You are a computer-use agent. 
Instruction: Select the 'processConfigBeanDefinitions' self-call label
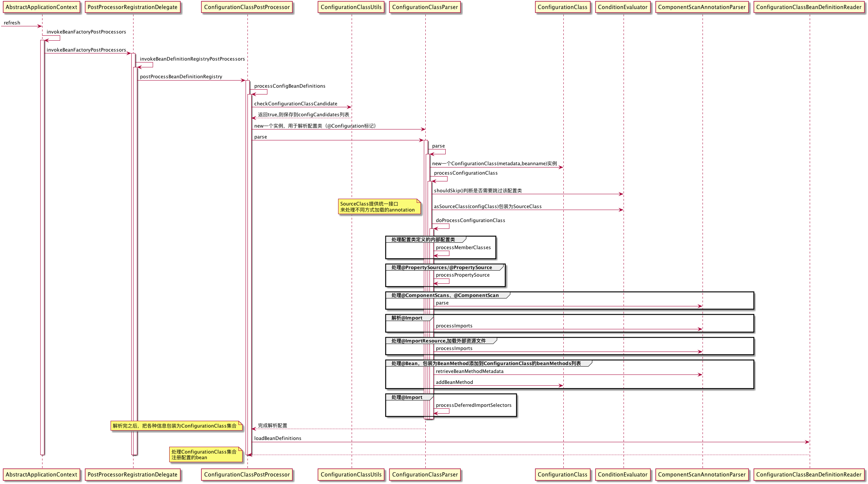[x=290, y=86]
